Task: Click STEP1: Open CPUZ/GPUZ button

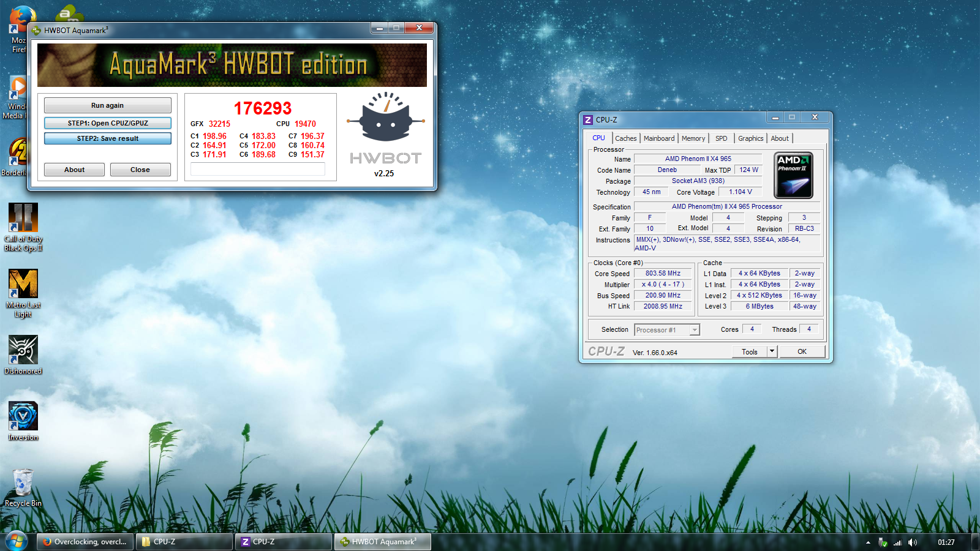Action: [x=108, y=123]
